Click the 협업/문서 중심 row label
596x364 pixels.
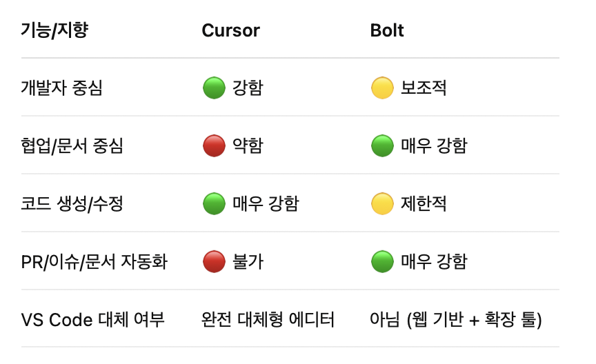(72, 145)
